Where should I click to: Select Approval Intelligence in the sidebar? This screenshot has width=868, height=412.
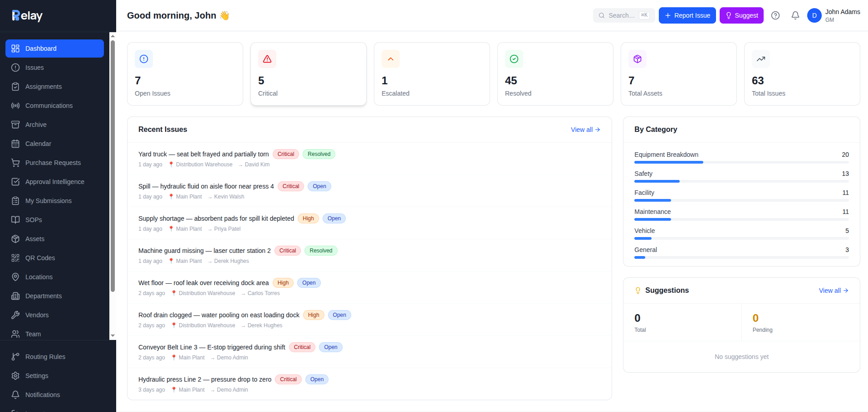pyautogui.click(x=54, y=182)
